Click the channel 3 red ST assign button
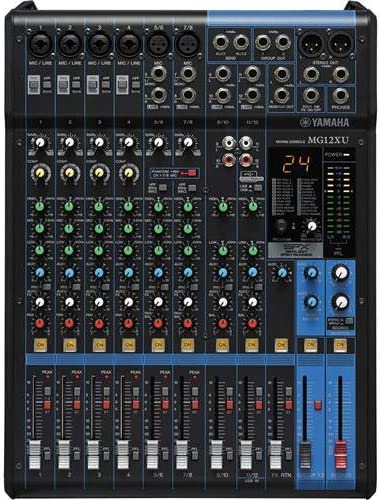The image size is (381, 500). tap(106, 405)
